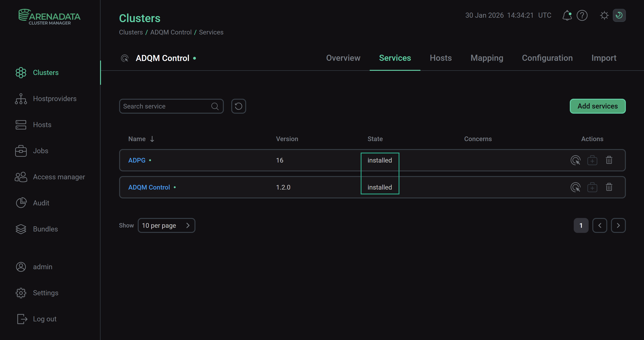
Task: Open the Configuration tab
Action: [547, 58]
